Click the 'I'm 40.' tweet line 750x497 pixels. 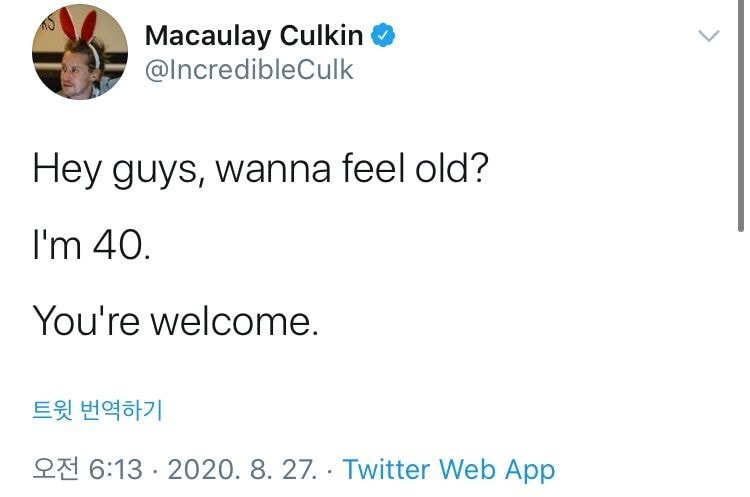(92, 243)
